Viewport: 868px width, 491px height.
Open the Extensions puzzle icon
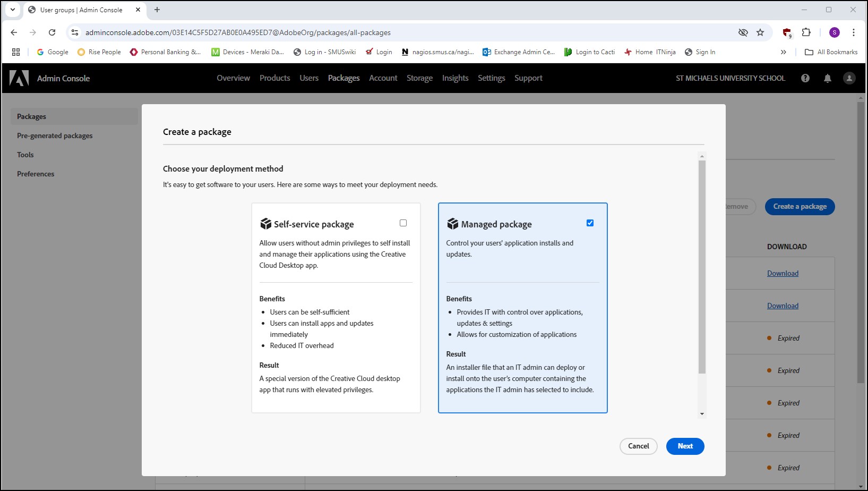pyautogui.click(x=806, y=32)
